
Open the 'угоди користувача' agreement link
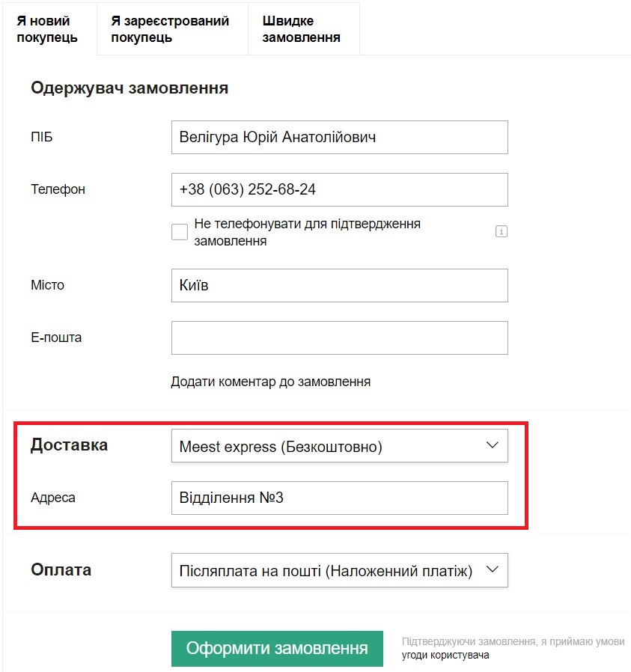pos(445,655)
